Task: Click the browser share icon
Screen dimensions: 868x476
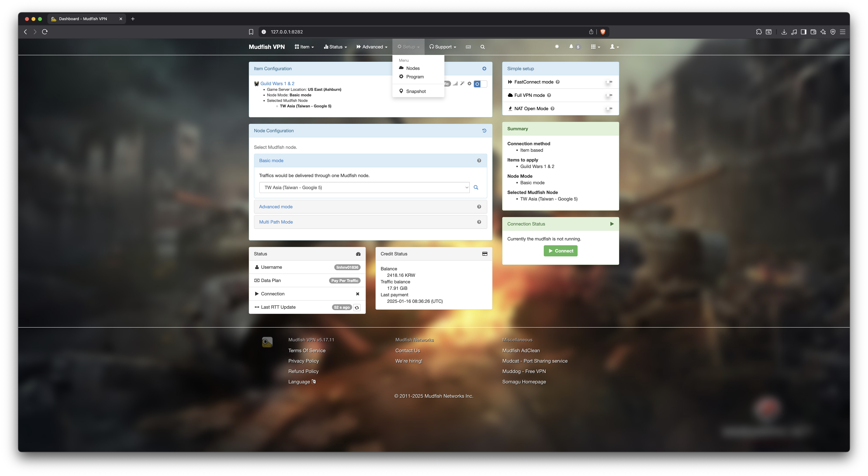Action: 591,32
